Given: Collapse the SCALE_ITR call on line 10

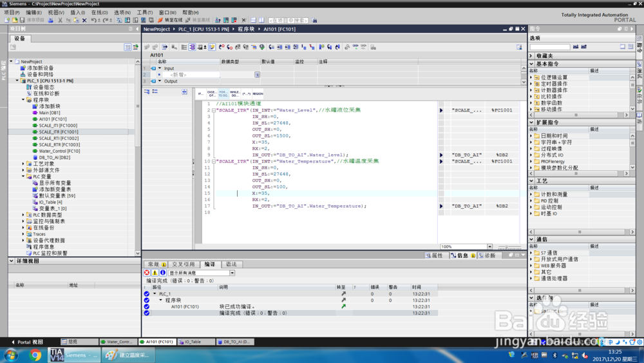Looking at the screenshot, I should [x=214, y=162].
